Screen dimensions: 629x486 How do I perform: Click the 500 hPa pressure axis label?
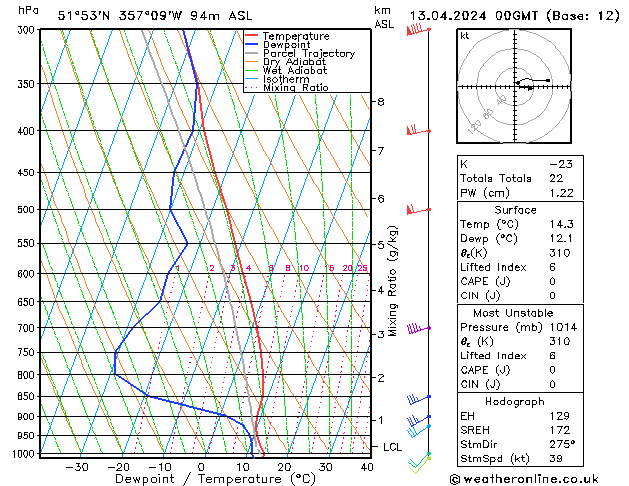27,209
